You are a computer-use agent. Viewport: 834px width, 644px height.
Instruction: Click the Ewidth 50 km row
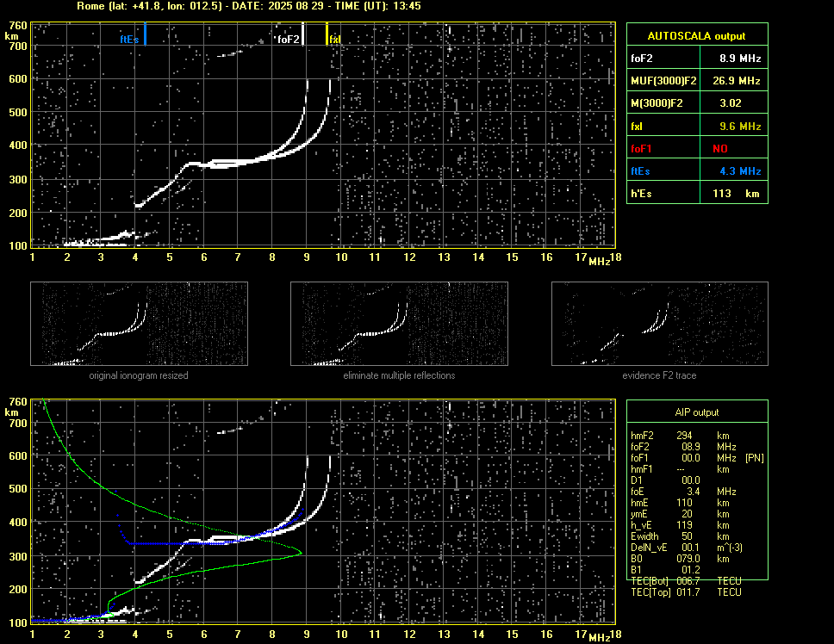point(681,536)
